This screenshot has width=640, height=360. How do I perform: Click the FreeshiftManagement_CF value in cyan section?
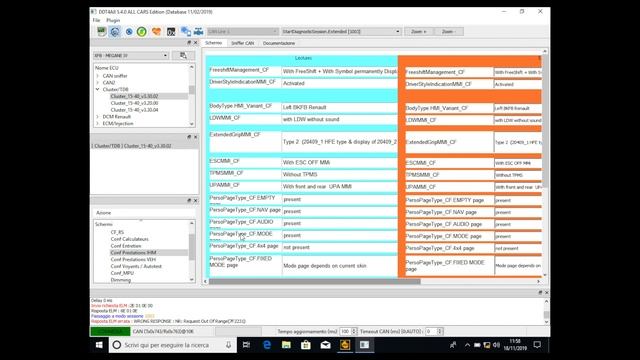tap(340, 71)
